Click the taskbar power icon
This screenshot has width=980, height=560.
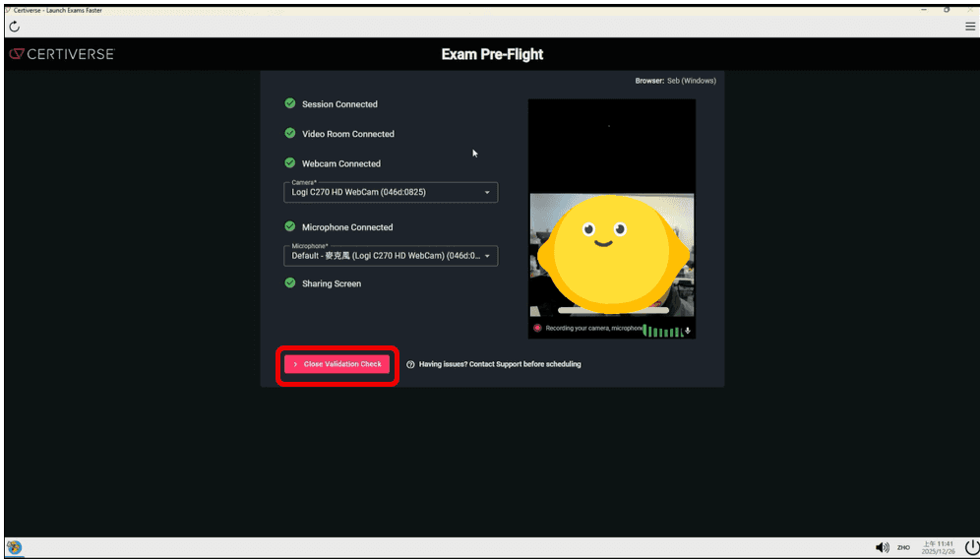[970, 547]
